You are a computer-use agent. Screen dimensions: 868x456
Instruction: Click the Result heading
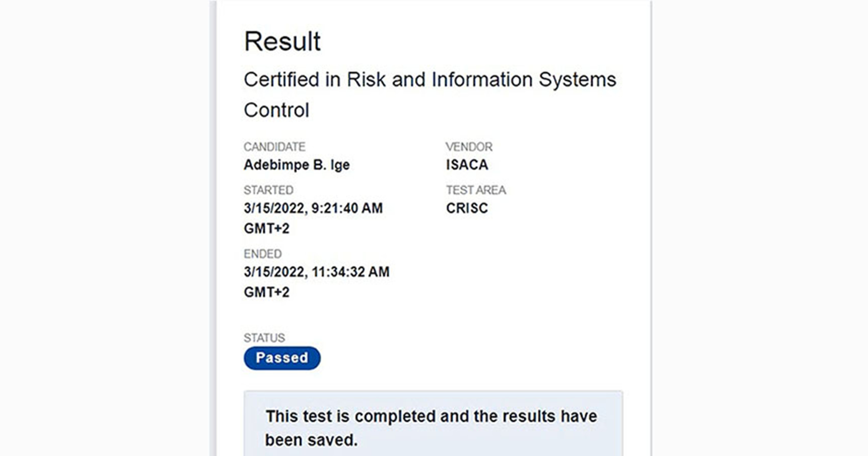pos(282,42)
